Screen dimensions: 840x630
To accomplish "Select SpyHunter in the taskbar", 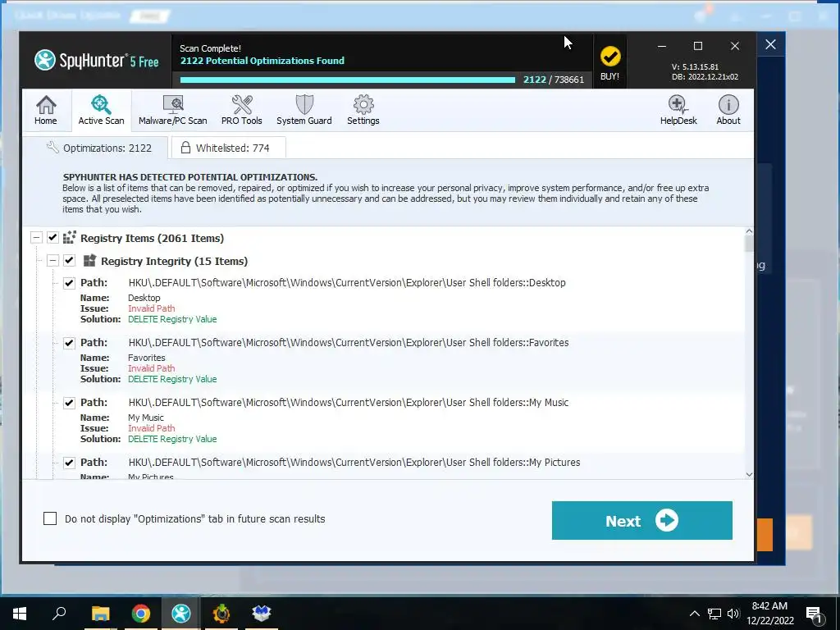I will pos(181,613).
